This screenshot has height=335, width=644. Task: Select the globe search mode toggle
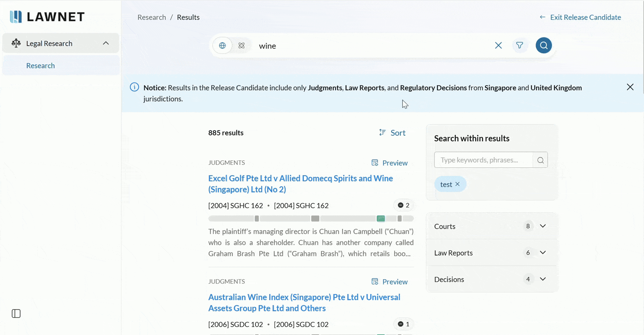(x=222, y=46)
